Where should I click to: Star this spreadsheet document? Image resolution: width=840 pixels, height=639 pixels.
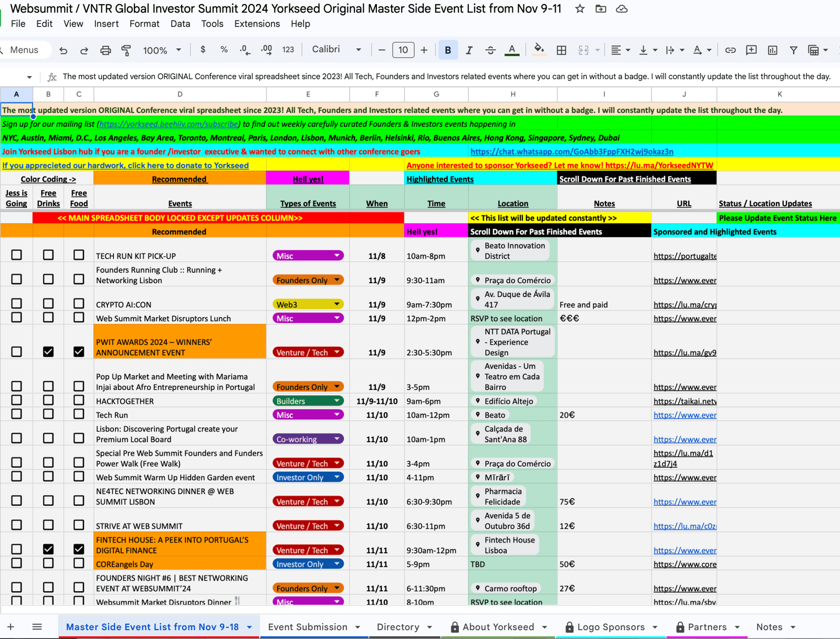tap(580, 9)
